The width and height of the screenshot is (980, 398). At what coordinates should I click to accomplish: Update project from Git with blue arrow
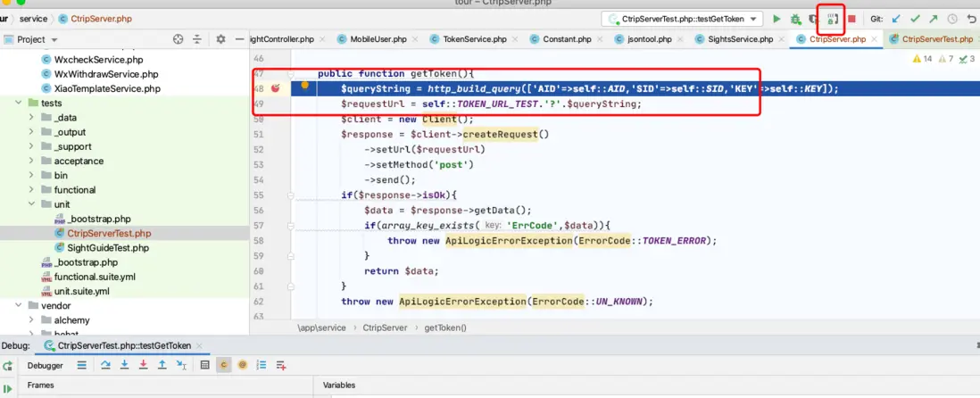pos(896,20)
